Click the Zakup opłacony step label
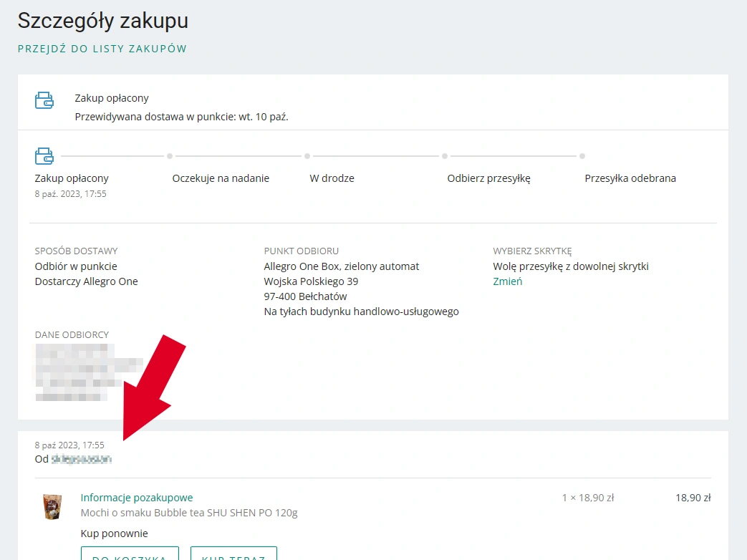Viewport: 747px width, 560px height. [x=72, y=178]
